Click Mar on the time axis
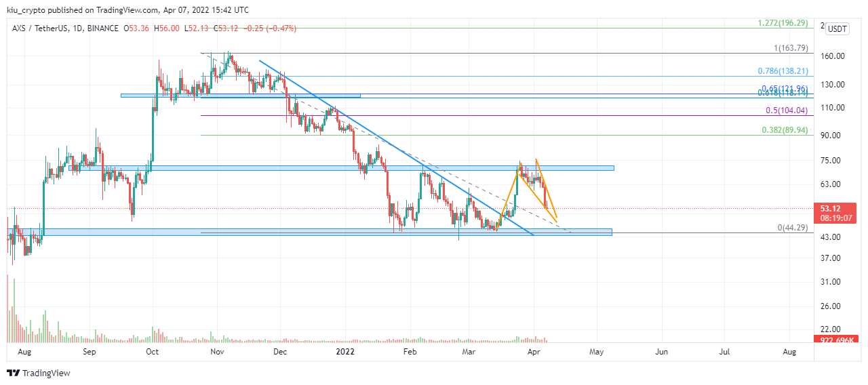This screenshot has height=385, width=868. (x=469, y=352)
